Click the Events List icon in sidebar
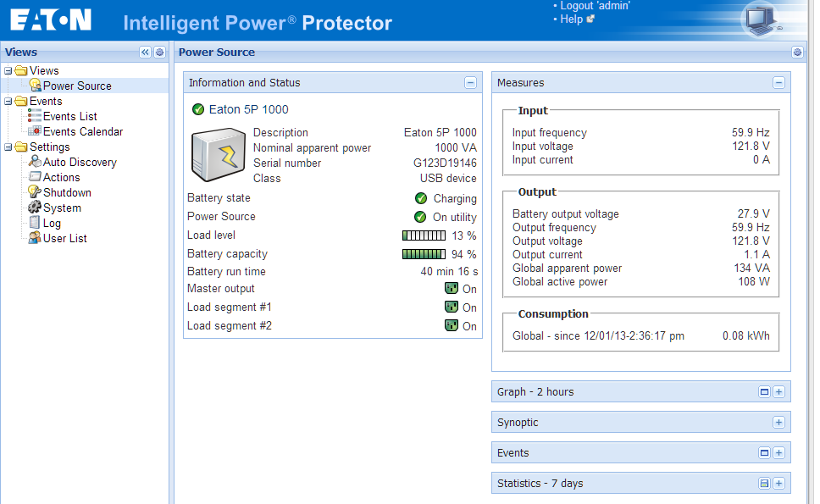This screenshot has height=504, width=820. 35,115
